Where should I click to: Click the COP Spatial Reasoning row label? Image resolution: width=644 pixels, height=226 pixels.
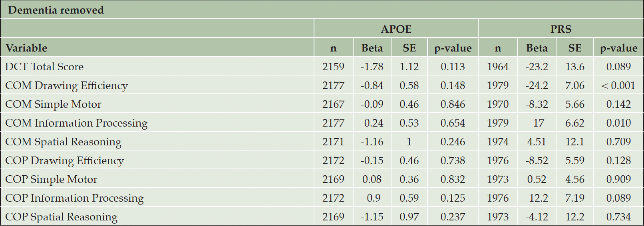pos(61,217)
